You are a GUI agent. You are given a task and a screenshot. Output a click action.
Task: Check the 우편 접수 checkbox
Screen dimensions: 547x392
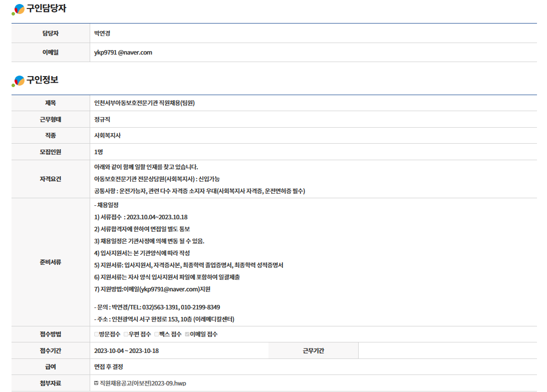[x=126, y=334]
